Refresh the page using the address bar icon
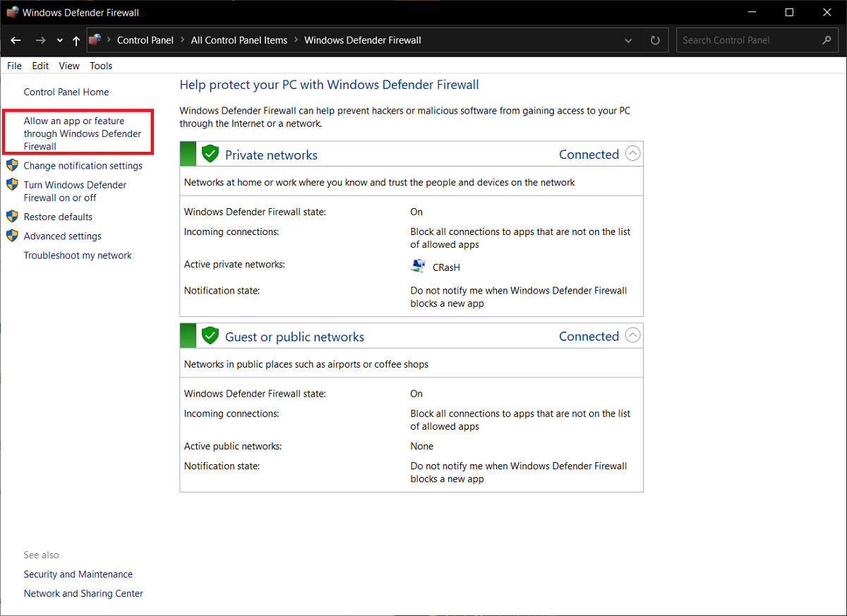The width and height of the screenshot is (847, 616). tap(654, 40)
